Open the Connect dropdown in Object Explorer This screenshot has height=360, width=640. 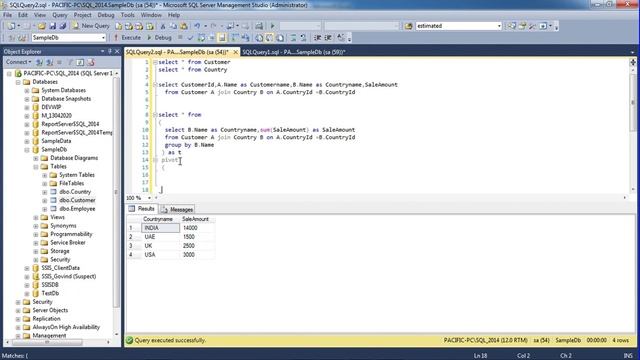click(18, 62)
